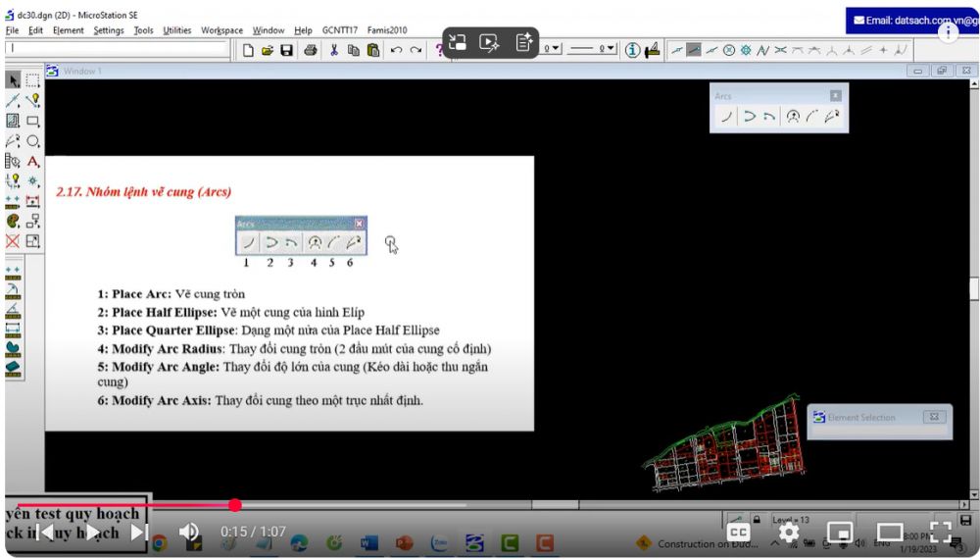The width and height of the screenshot is (980, 560).
Task: Toggle fullscreen mode for the video
Action: pos(940,533)
